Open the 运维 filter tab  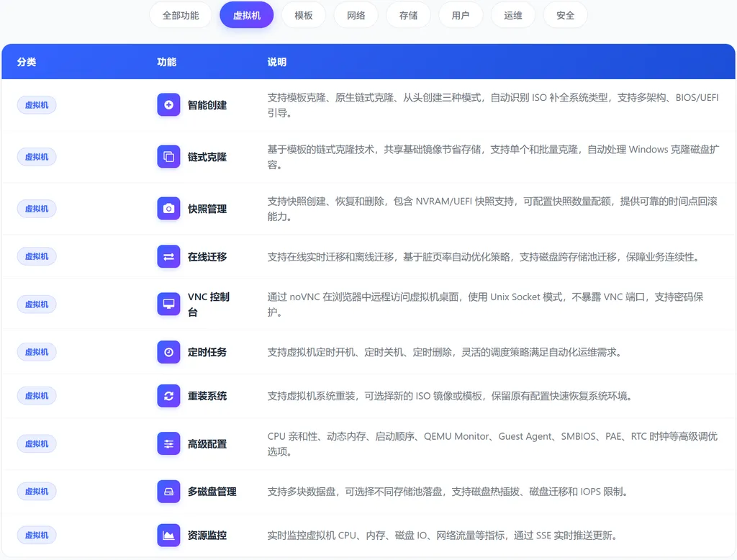[512, 15]
